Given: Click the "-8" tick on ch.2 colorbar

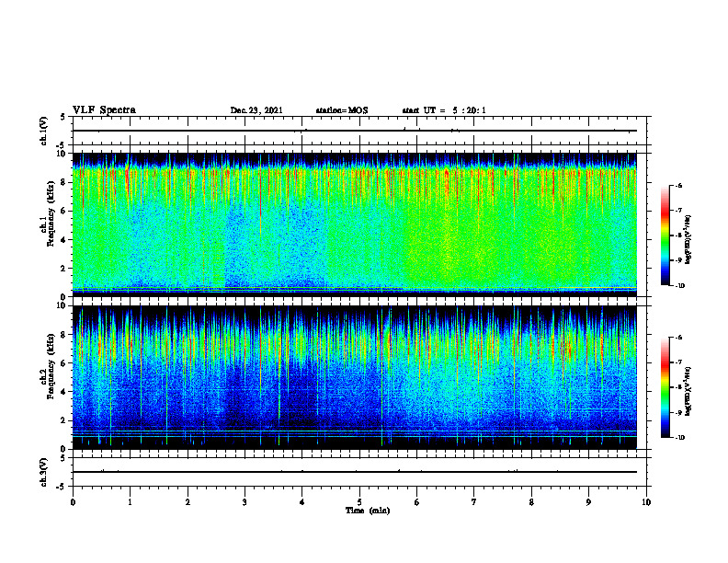Looking at the screenshot, I should click(678, 387).
